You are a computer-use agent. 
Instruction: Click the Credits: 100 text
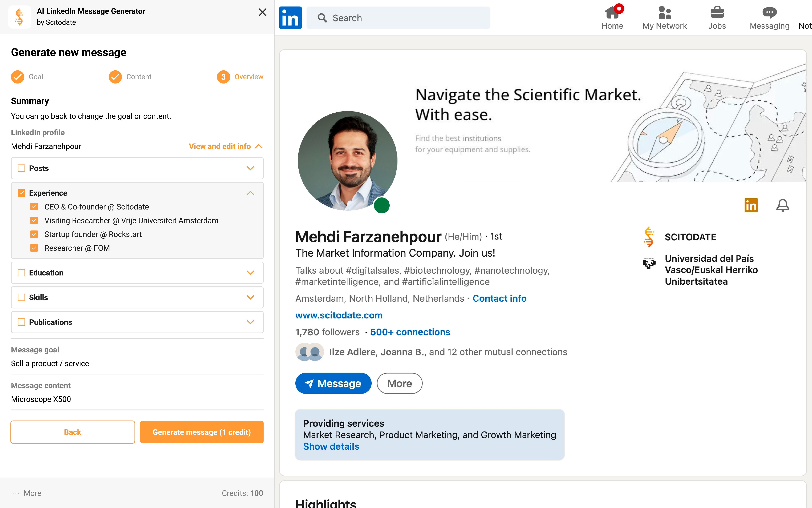tap(242, 493)
